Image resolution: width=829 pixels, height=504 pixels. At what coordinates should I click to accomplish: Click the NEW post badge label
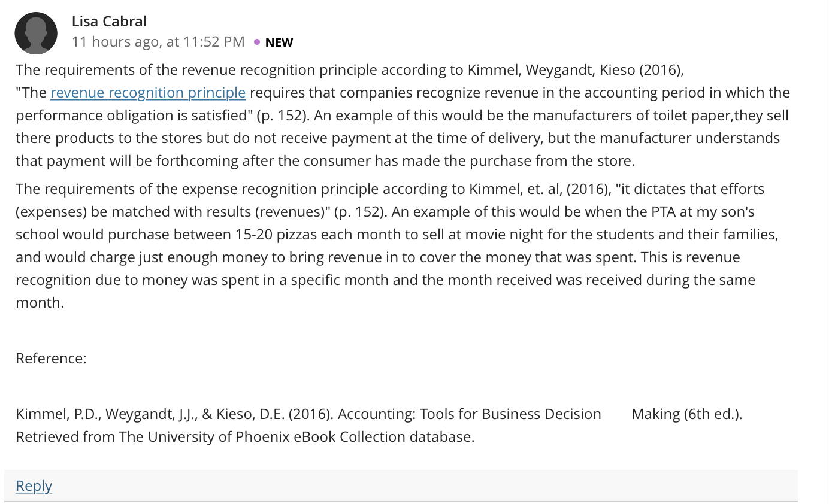point(279,42)
